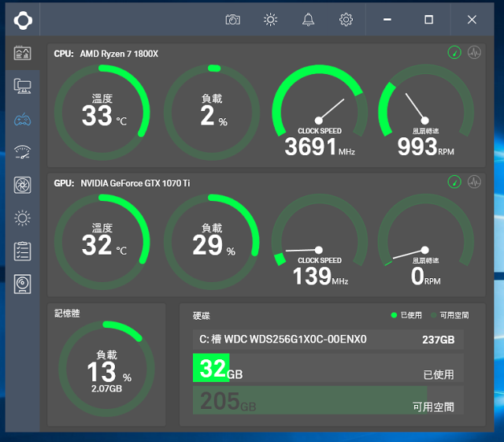Click the 2.07GB memory usage value
Screen dimensions: 504x442
tap(106, 388)
